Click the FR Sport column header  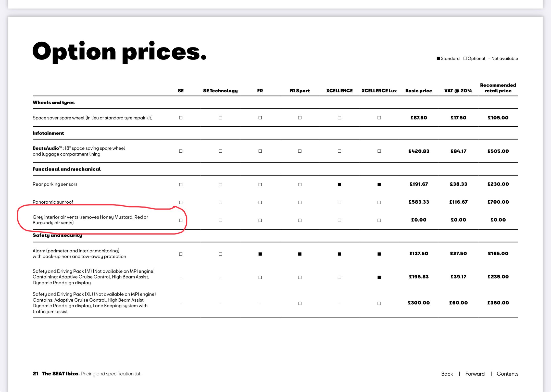pyautogui.click(x=299, y=91)
